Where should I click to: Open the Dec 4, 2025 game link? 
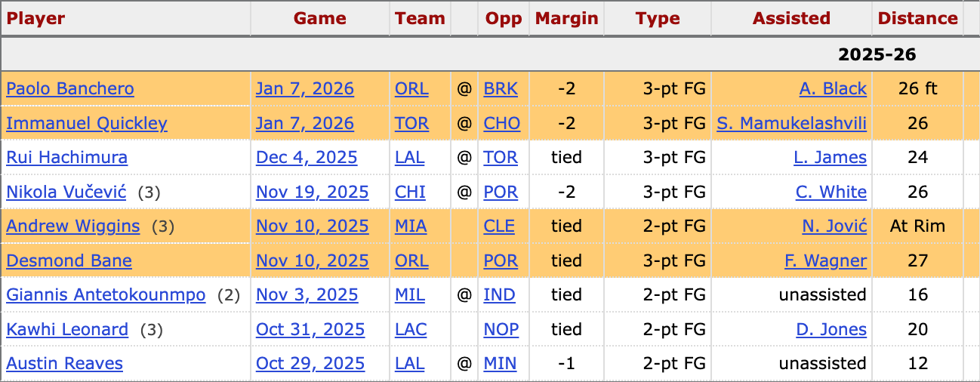307,158
